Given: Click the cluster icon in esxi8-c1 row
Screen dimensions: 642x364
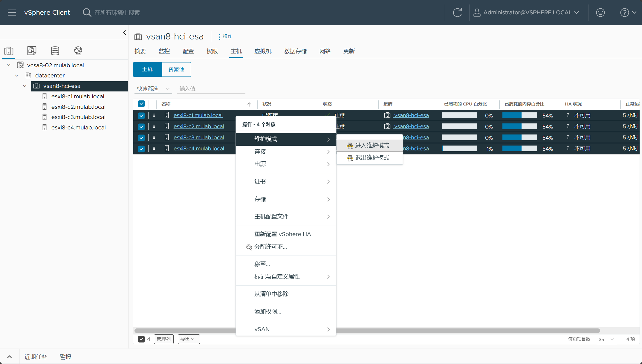Looking at the screenshot, I should 387,115.
